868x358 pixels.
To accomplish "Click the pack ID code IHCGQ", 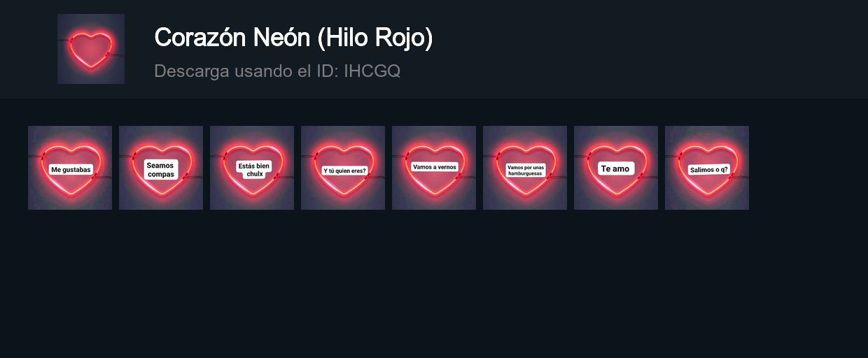I will pyautogui.click(x=372, y=71).
